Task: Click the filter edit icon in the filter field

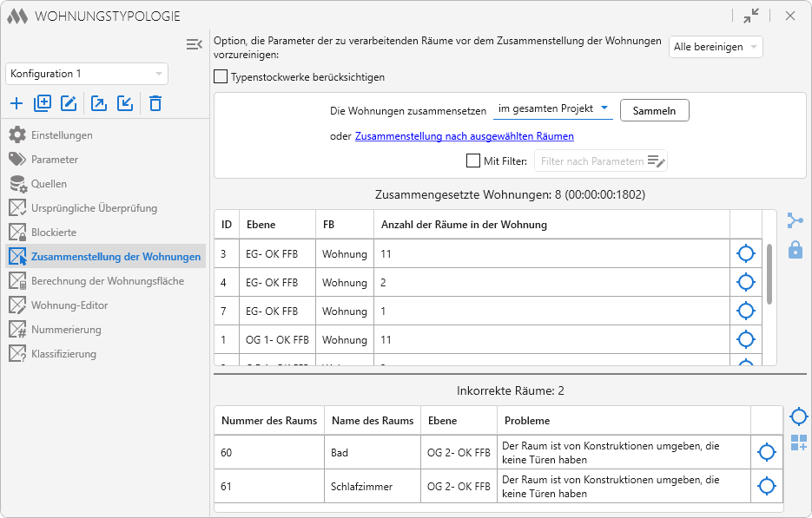Action: coord(656,161)
